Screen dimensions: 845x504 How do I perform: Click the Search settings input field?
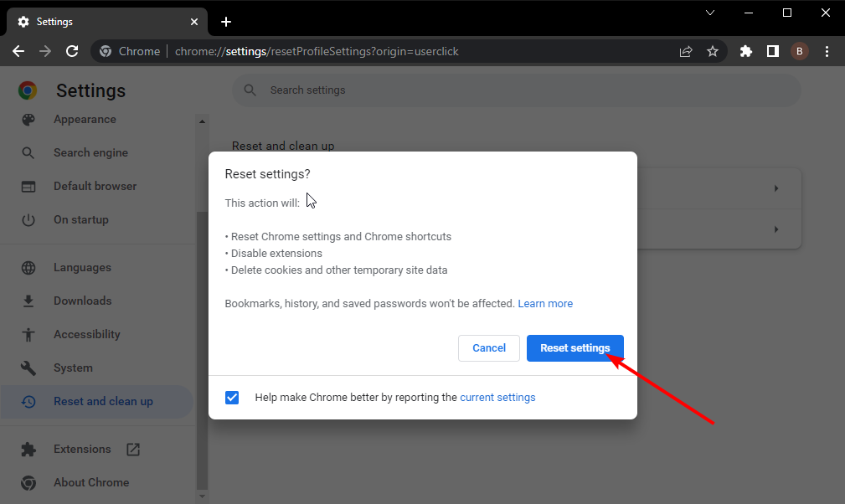tap(519, 90)
